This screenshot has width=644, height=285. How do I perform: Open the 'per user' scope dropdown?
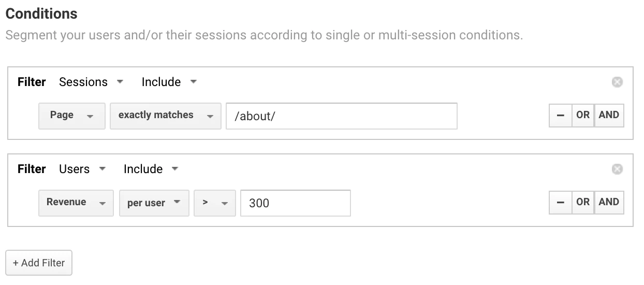click(x=154, y=203)
